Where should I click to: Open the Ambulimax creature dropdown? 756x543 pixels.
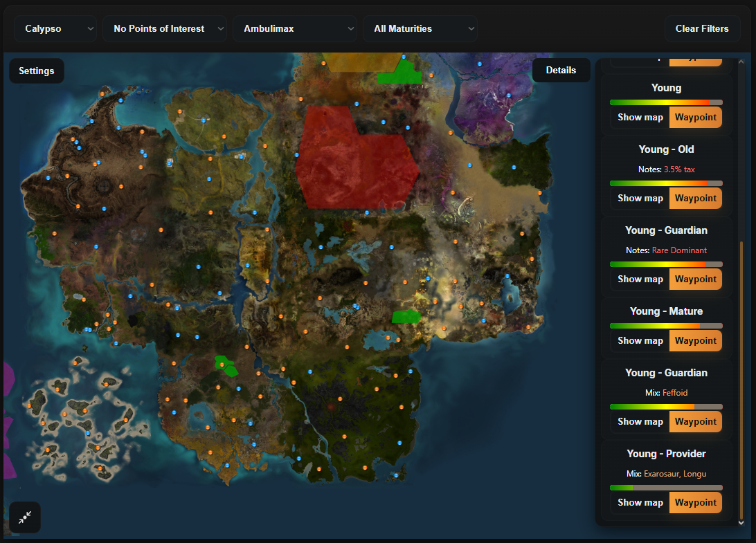[295, 28]
